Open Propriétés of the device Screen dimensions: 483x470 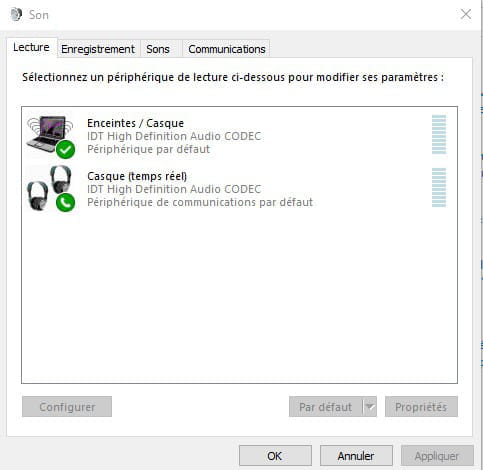tap(421, 407)
